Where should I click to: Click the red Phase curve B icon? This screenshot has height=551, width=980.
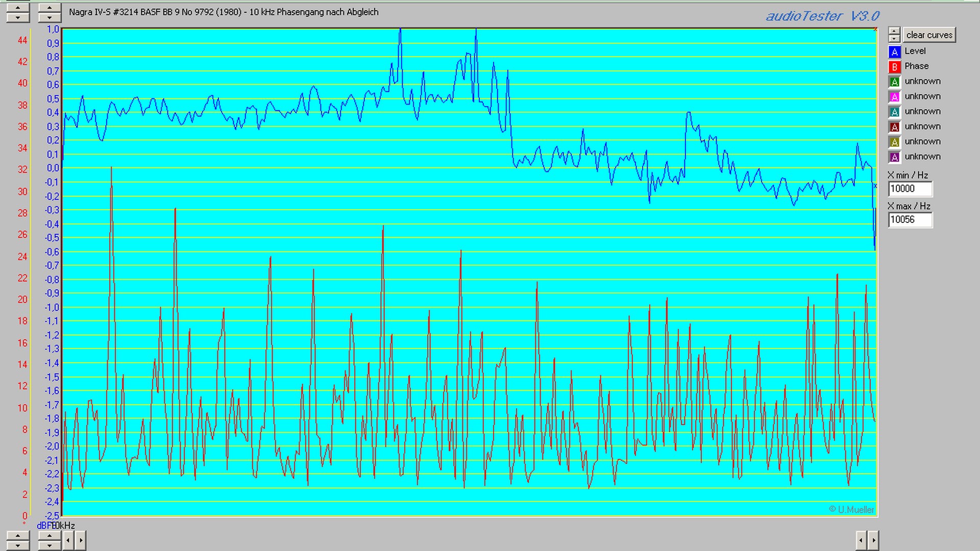[894, 67]
